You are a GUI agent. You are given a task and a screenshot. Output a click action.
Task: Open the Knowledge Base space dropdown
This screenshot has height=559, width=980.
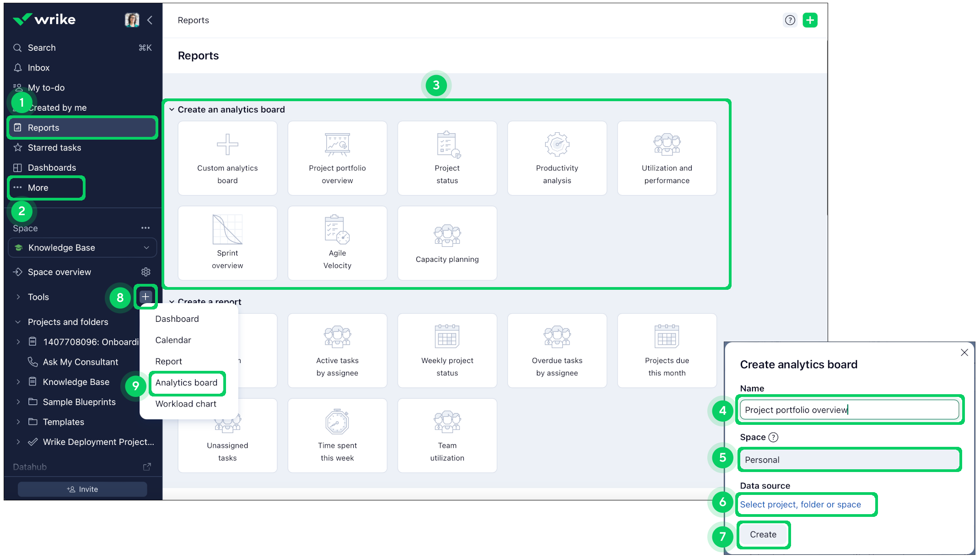(82, 248)
